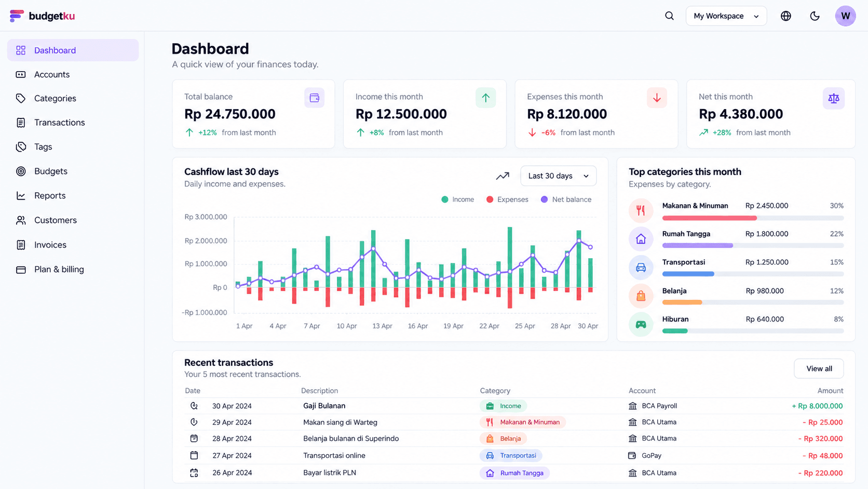The width and height of the screenshot is (868, 489).
Task: Expand the Last 30 days selector
Action: [x=558, y=176]
